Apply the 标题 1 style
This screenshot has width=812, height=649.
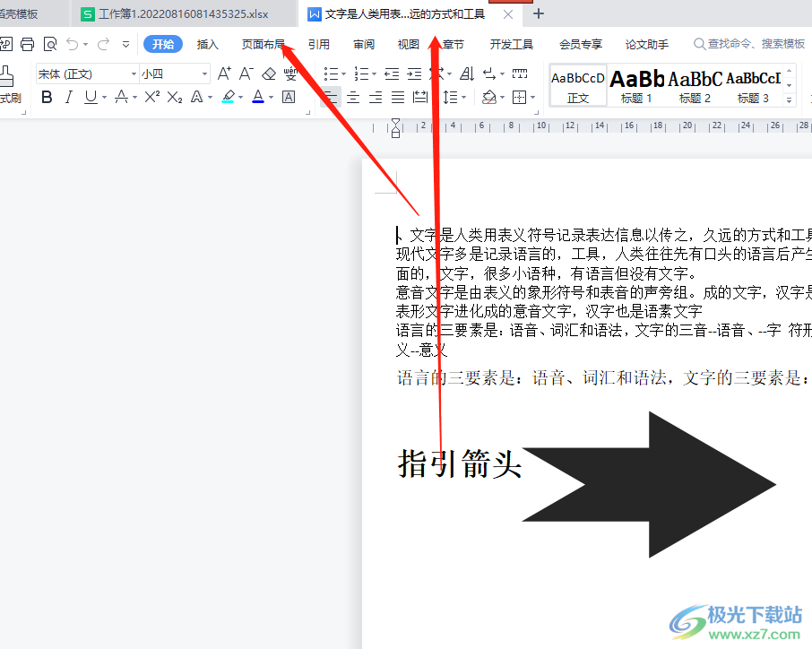click(636, 86)
